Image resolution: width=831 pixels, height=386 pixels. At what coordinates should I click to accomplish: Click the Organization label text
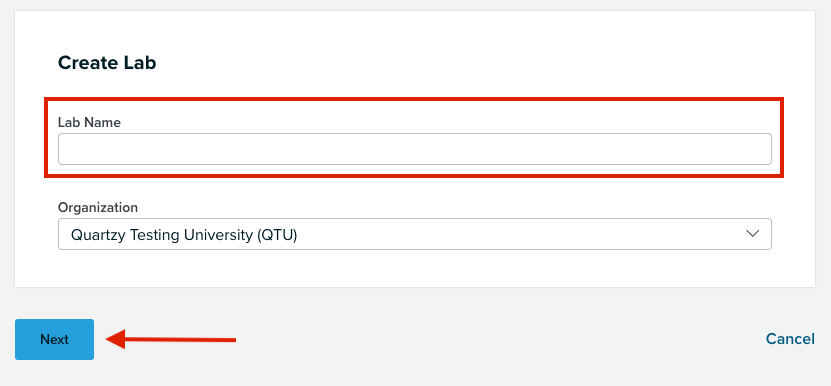pyautogui.click(x=98, y=207)
